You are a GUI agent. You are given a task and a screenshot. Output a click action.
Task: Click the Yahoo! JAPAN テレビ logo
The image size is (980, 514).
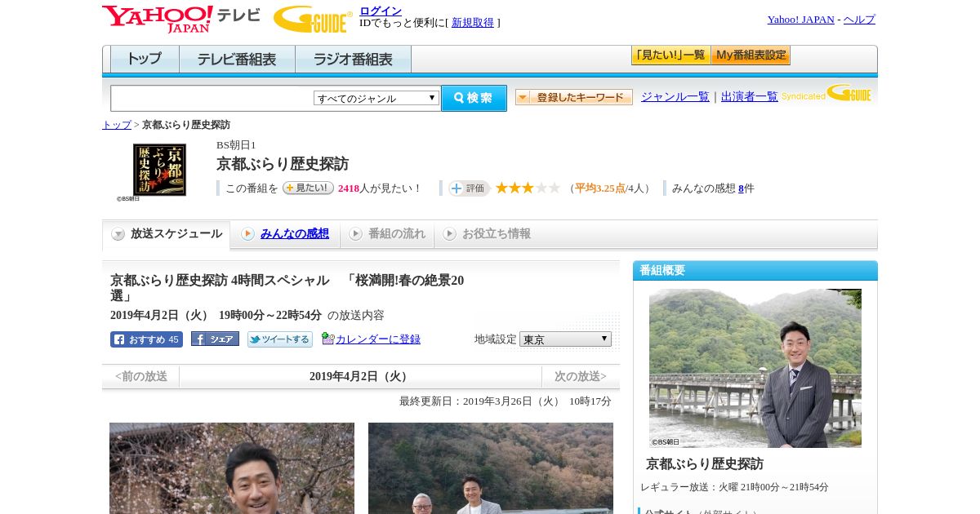coord(181,19)
